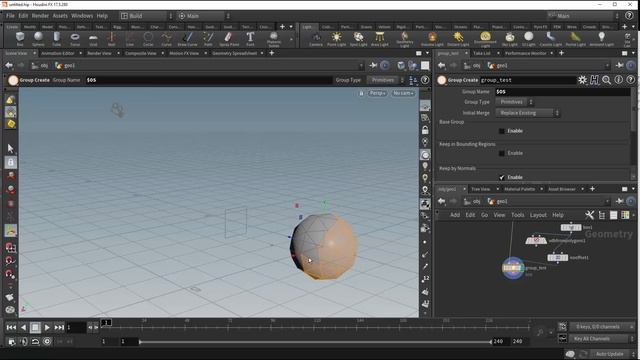
Task: Open the File menu
Action: click(x=10, y=16)
